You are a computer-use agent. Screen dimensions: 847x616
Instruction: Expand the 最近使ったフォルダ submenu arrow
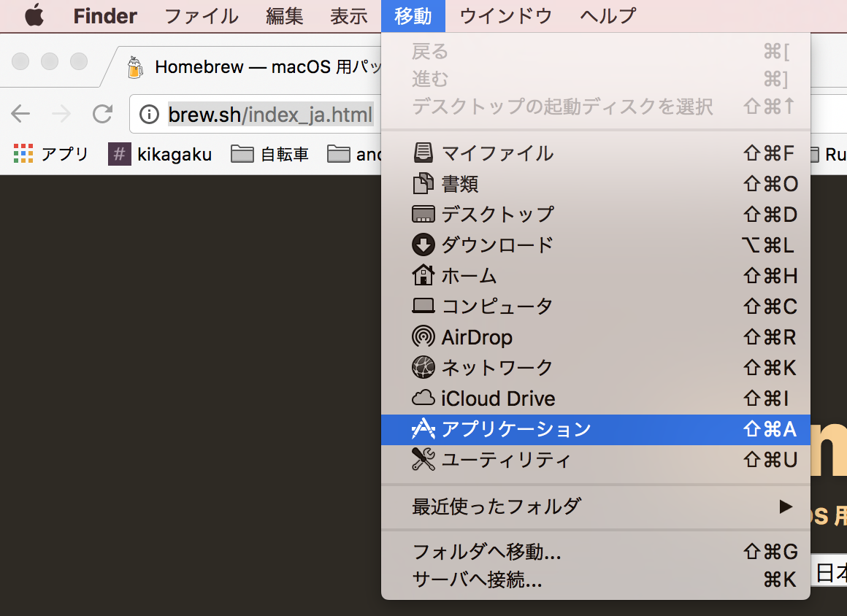[786, 507]
